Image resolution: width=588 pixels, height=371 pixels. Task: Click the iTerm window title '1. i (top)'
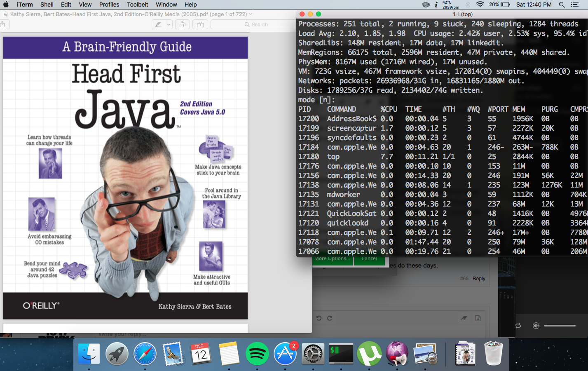tap(463, 14)
